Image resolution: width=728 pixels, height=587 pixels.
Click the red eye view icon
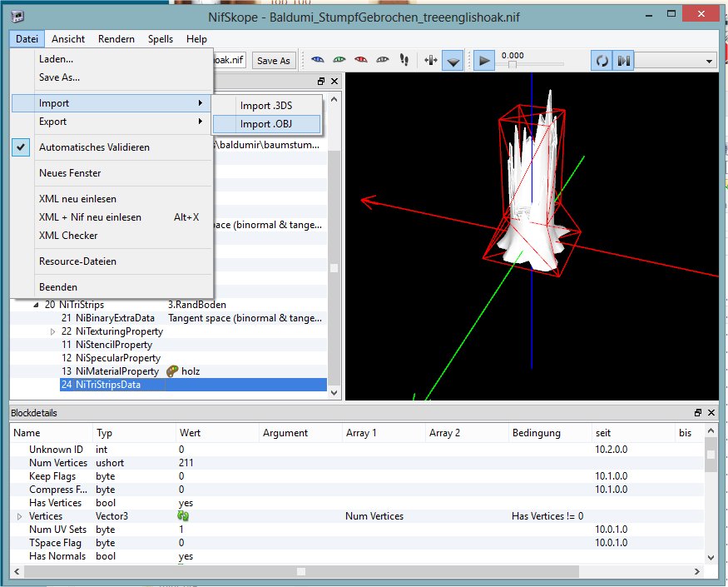coord(361,60)
